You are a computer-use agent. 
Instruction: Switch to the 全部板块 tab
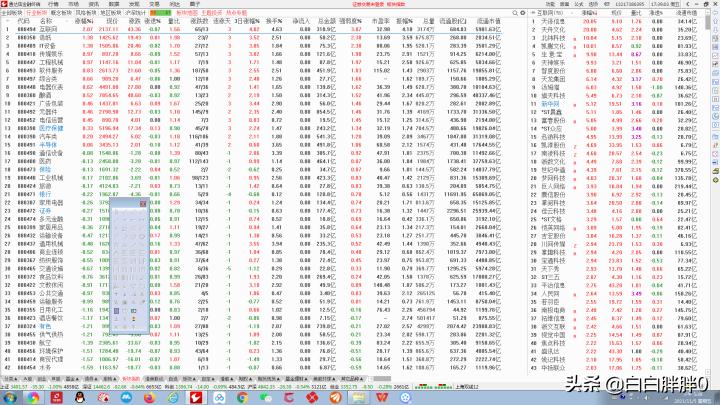pos(11,13)
